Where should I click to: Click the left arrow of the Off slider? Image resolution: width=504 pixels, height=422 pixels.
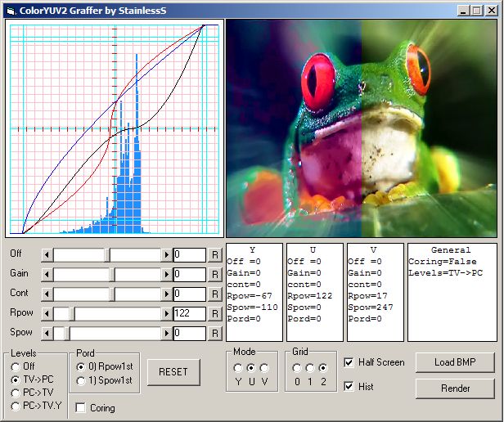point(47,255)
